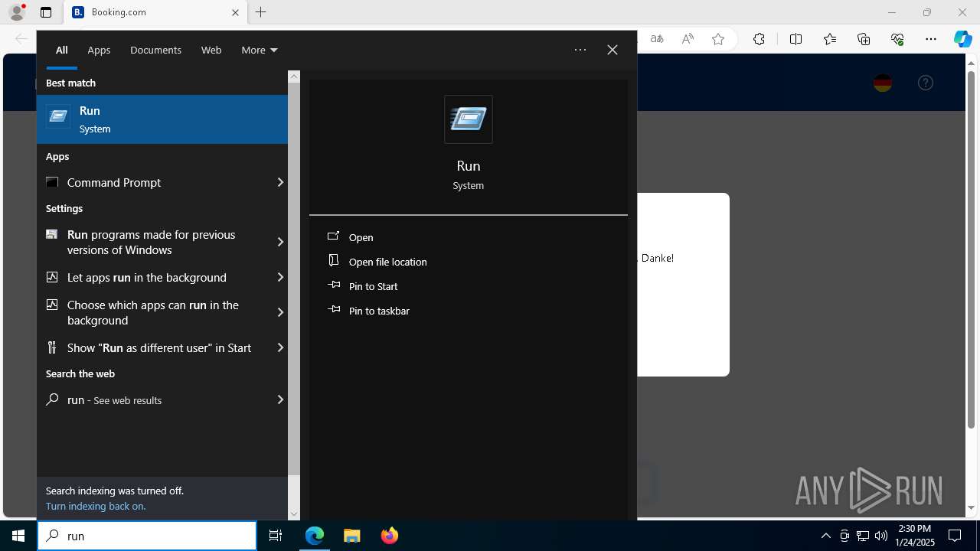Open Edge Settings and more menu
The image size is (980, 551).
pos(931,39)
